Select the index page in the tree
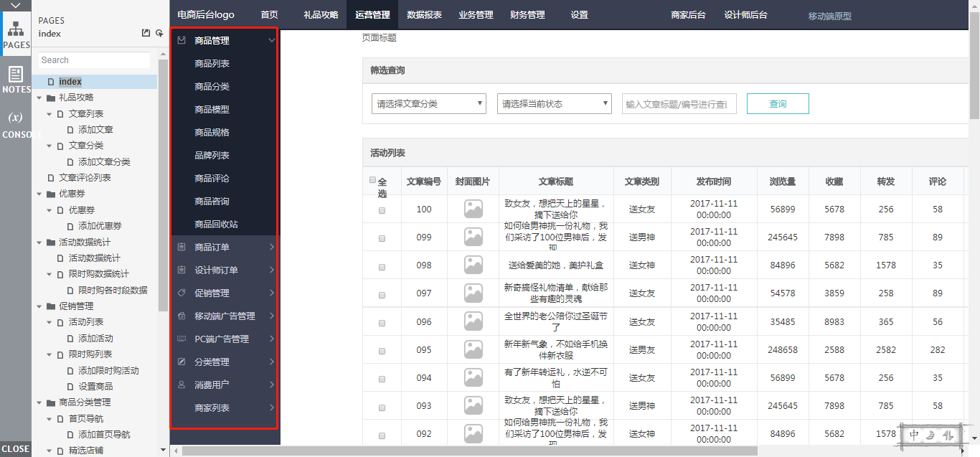Image resolution: width=980 pixels, height=457 pixels. (x=70, y=82)
